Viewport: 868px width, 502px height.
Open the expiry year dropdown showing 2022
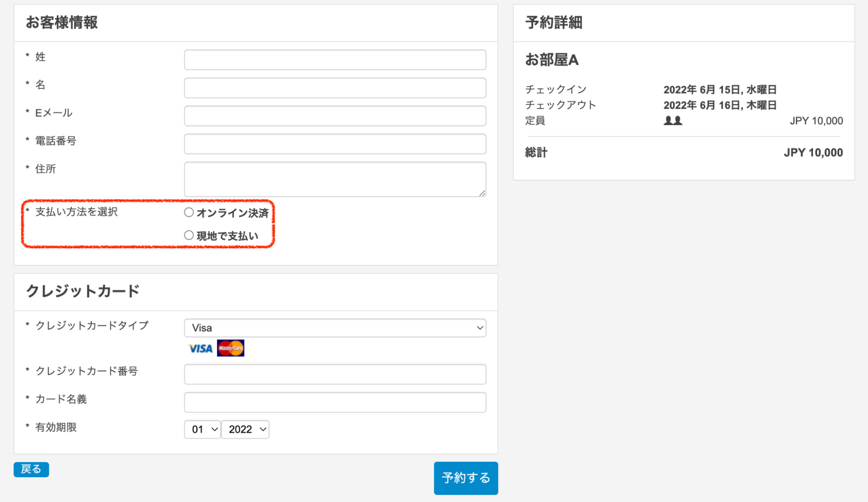pos(245,429)
